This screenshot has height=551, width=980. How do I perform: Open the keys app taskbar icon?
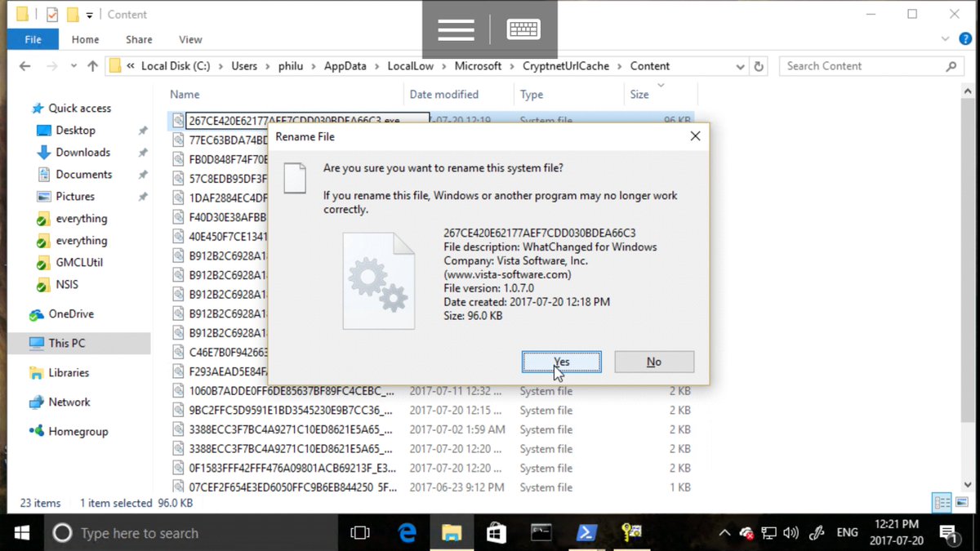630,533
